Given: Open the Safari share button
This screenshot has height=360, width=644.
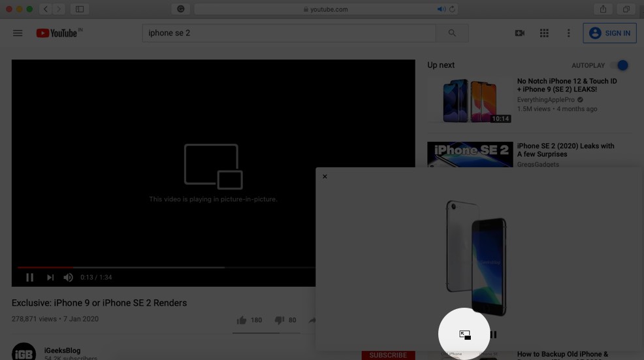Looking at the screenshot, I should point(603,9).
